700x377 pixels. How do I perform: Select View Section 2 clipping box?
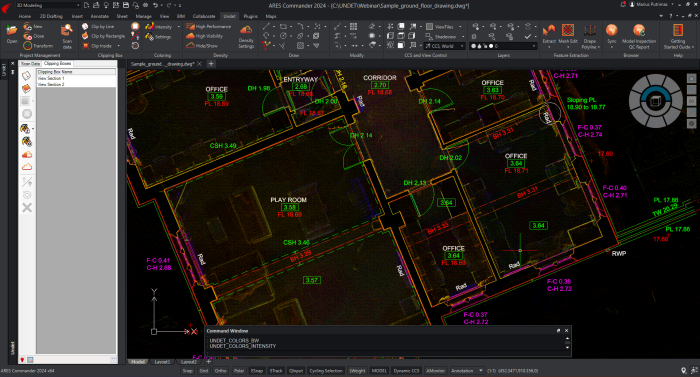point(76,84)
